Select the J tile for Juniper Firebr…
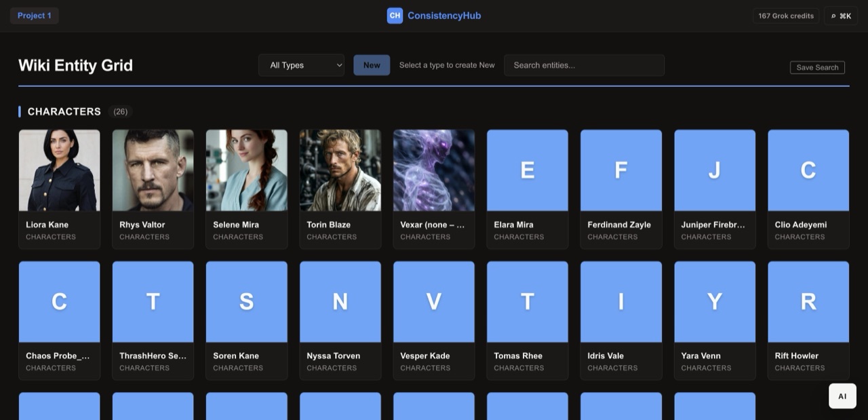868x420 pixels. 715,170
